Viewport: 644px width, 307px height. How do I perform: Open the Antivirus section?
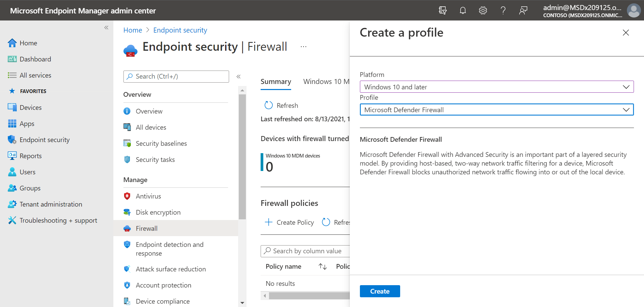(148, 196)
